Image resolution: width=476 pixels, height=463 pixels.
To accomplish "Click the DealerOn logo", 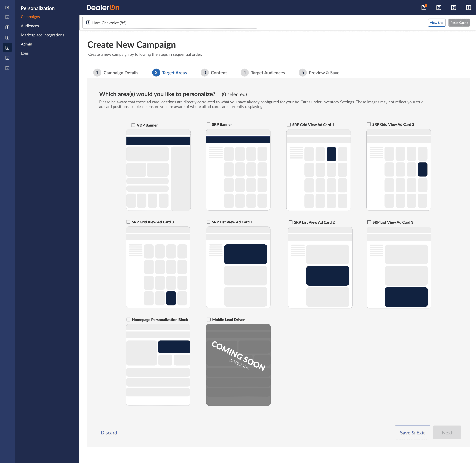I will tap(103, 8).
